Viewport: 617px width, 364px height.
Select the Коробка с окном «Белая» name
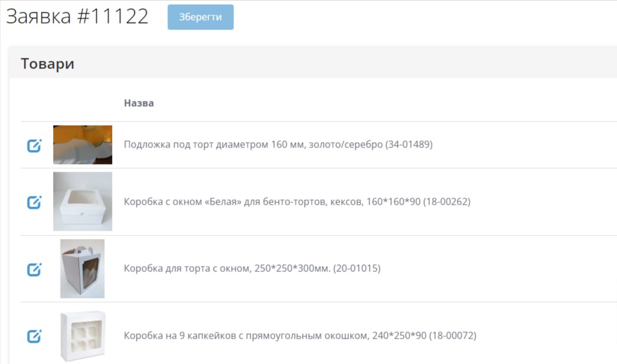coord(243,202)
